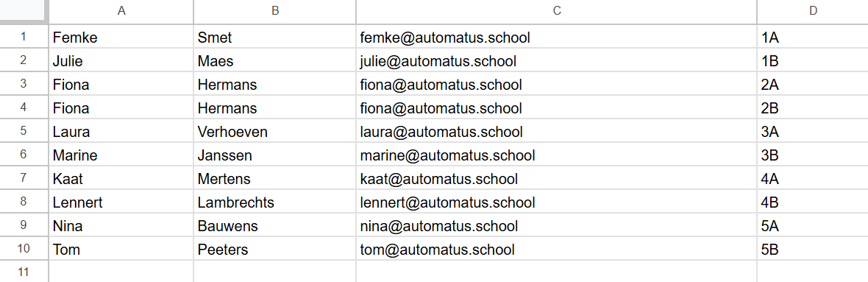Click the cell containing Julie
Viewport: 868px width, 282px height.
click(x=121, y=61)
